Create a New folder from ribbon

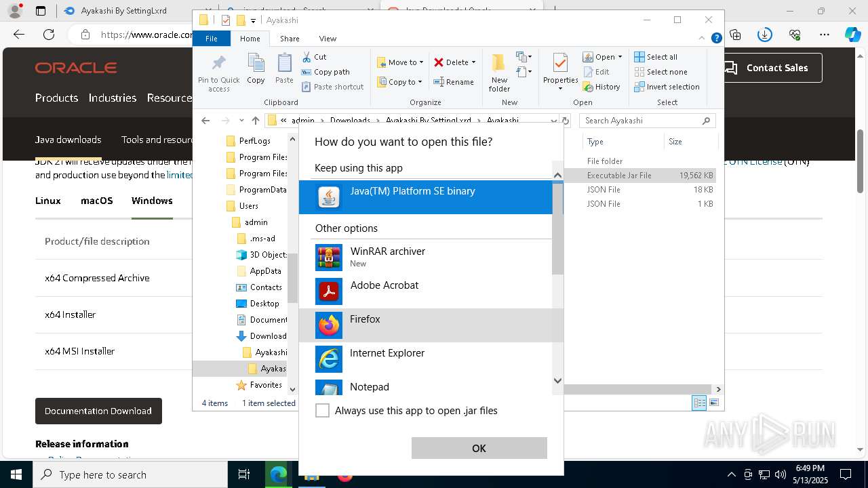(x=499, y=73)
